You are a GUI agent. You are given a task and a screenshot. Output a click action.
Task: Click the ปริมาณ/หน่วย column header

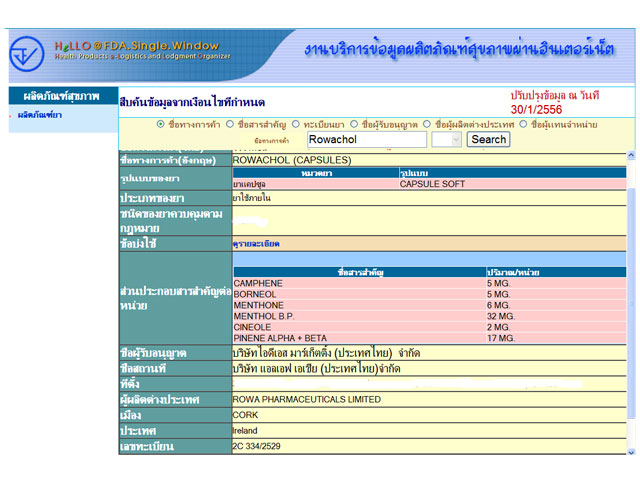click(x=556, y=272)
